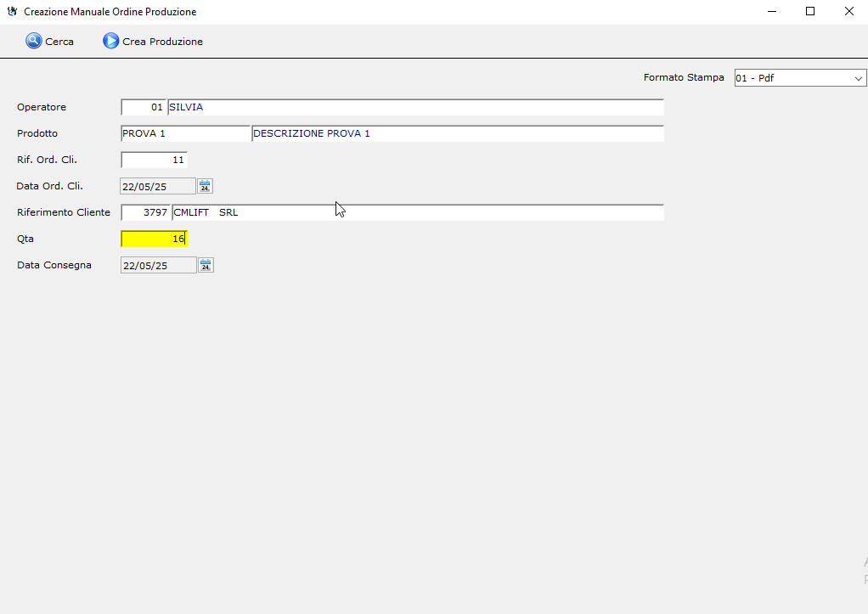
Task: Expand the Formato Stampa dropdown arrow
Action: click(x=858, y=78)
